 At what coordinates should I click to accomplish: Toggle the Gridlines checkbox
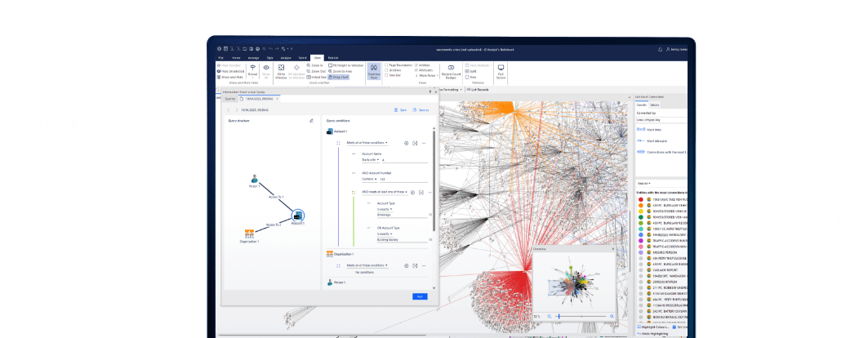pos(386,70)
